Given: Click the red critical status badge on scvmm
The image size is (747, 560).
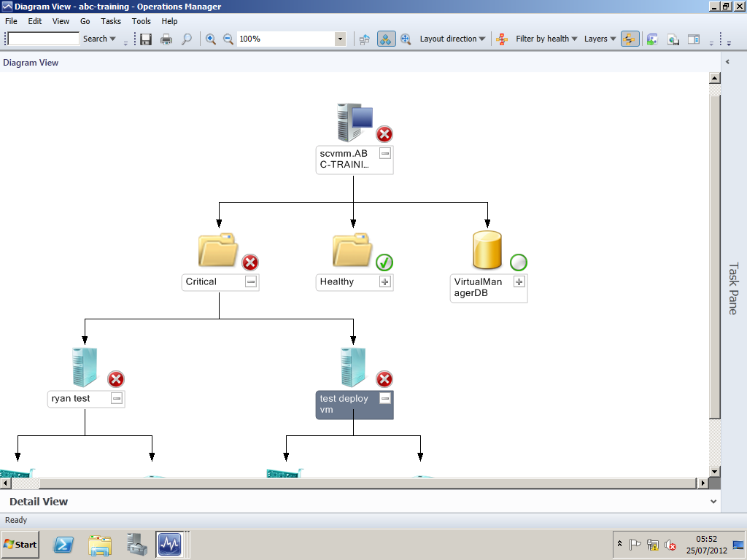Looking at the screenshot, I should point(384,134).
